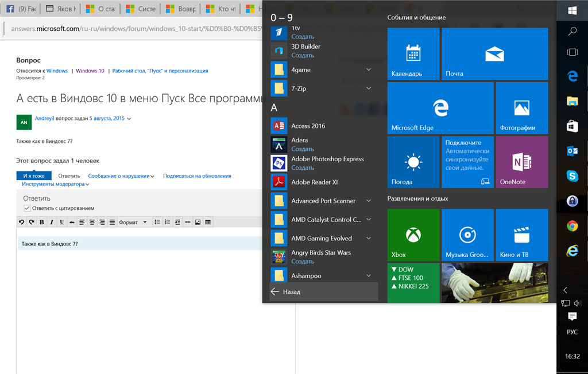Jump to letter 'A' section header
Screen dimensions: 588x374
coord(274,108)
